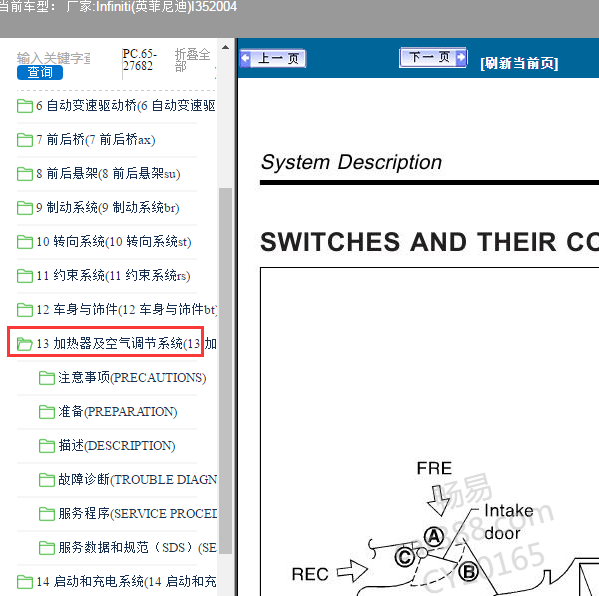
Task: Select 10 转向系统 tree item
Action: [x=113, y=242]
